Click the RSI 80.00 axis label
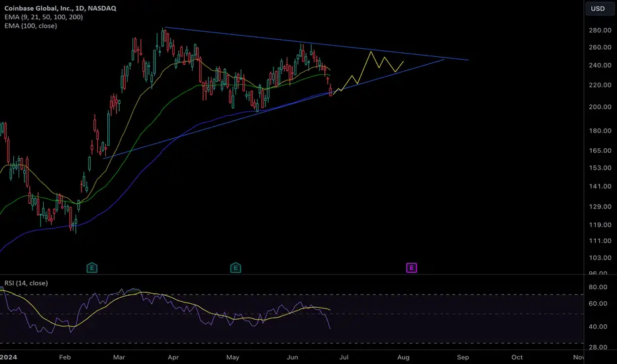 (598, 287)
